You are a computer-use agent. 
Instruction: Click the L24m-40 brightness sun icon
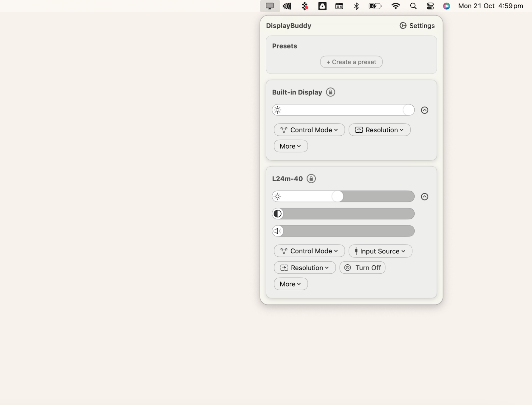coord(278,197)
